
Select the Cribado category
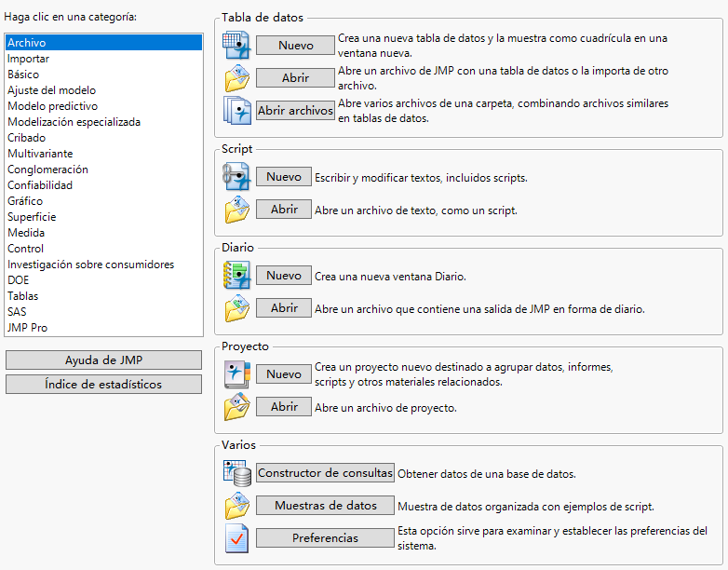point(104,138)
